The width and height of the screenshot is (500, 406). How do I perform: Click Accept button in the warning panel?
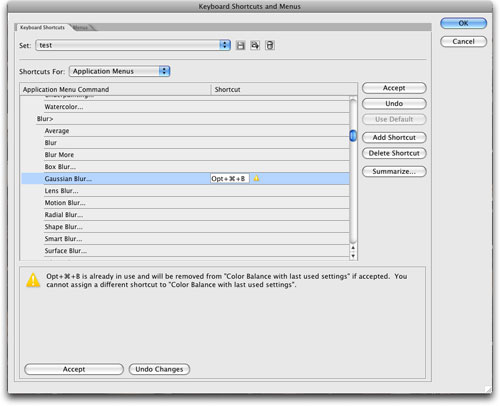(x=74, y=369)
